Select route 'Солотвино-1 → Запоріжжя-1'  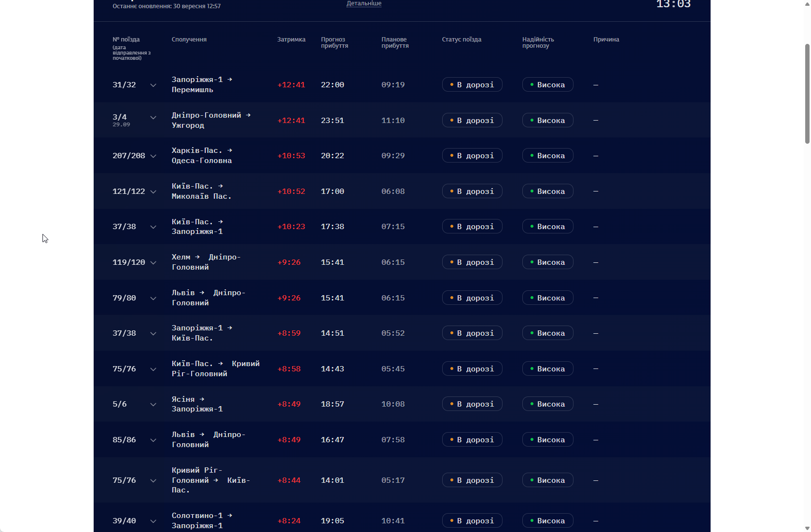click(x=202, y=520)
